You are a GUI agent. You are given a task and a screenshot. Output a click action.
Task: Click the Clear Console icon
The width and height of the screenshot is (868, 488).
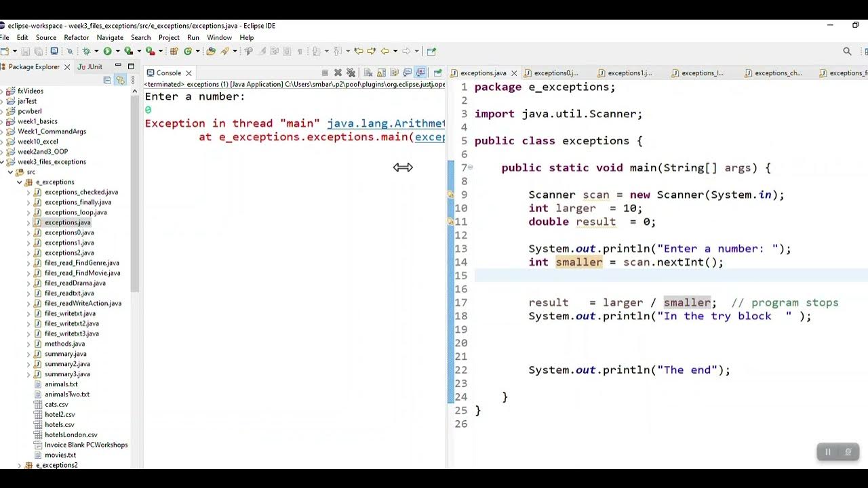367,73
